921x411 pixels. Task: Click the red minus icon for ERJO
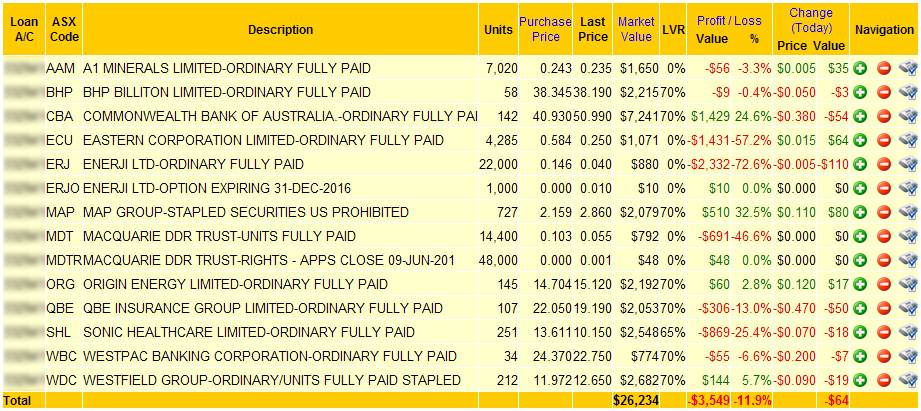pyautogui.click(x=884, y=188)
